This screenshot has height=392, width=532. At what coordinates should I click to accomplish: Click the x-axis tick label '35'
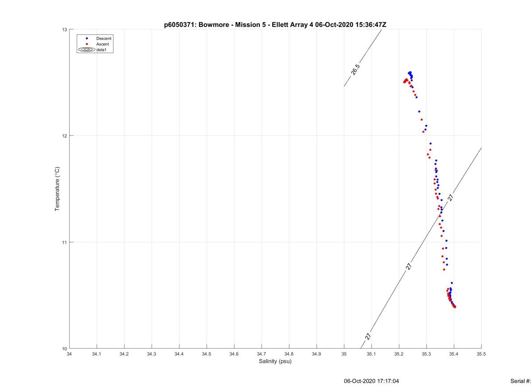point(344,354)
